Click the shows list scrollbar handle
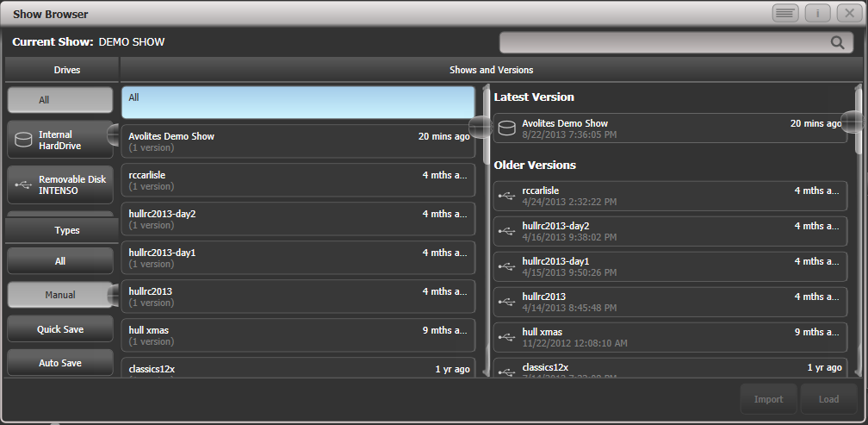The image size is (868, 425). [x=481, y=127]
